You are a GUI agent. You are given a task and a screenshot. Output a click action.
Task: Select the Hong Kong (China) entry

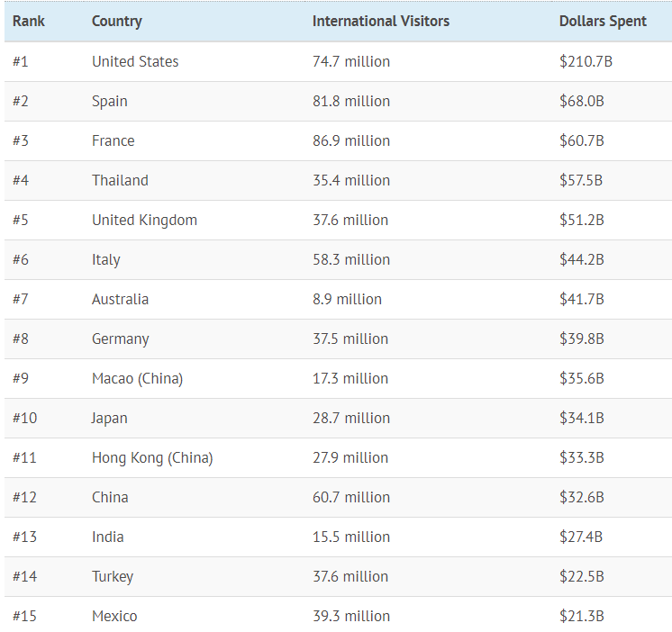pos(152,457)
